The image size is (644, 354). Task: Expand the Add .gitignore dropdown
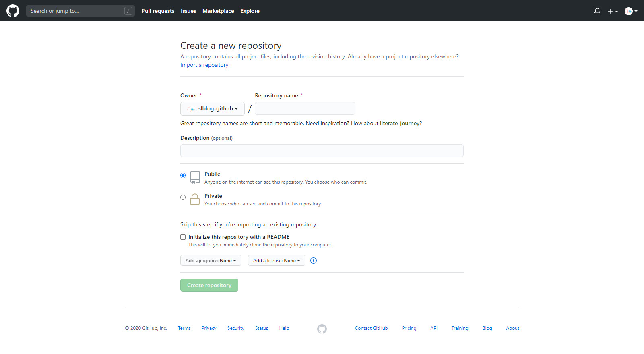[211, 261]
